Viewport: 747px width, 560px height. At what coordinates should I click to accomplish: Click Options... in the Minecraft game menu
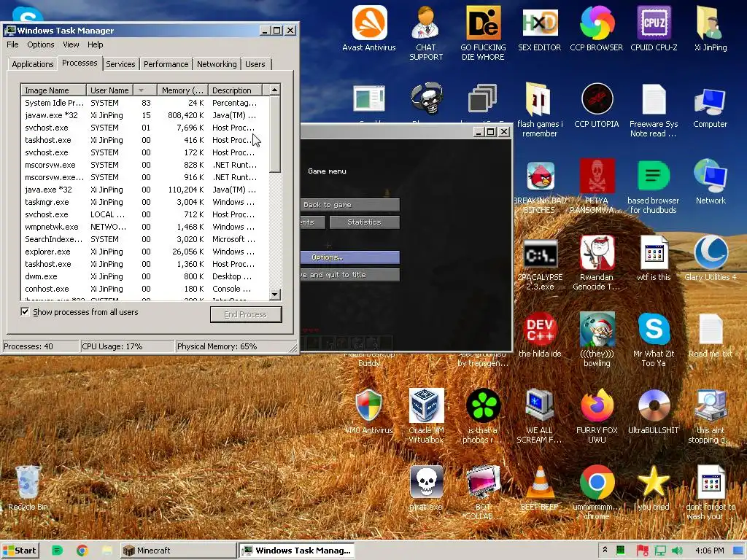(x=350, y=257)
